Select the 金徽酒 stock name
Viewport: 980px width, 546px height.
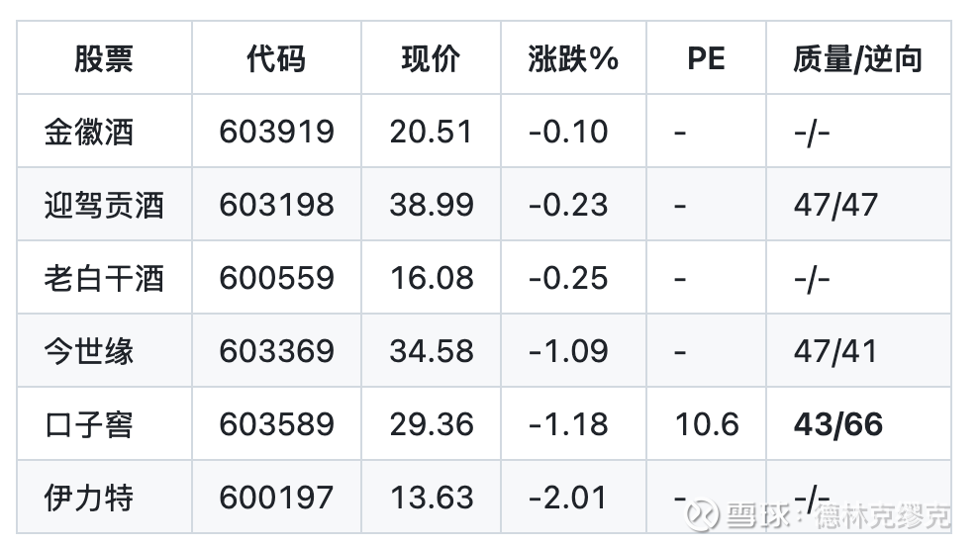pyautogui.click(x=88, y=132)
